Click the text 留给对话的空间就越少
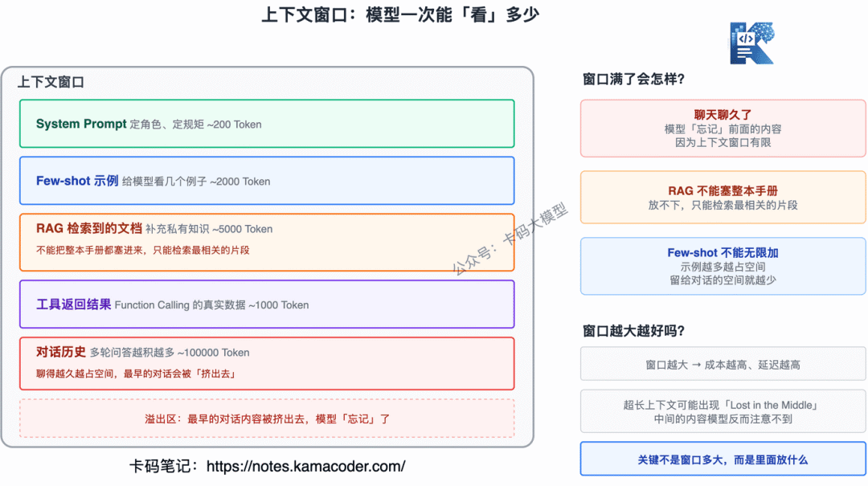Screen dimensions: 868x486 (x=723, y=280)
